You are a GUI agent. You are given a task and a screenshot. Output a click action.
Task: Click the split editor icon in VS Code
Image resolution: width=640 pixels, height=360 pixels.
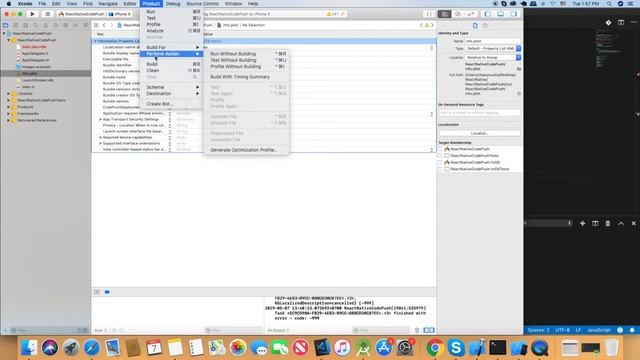(621, 22)
